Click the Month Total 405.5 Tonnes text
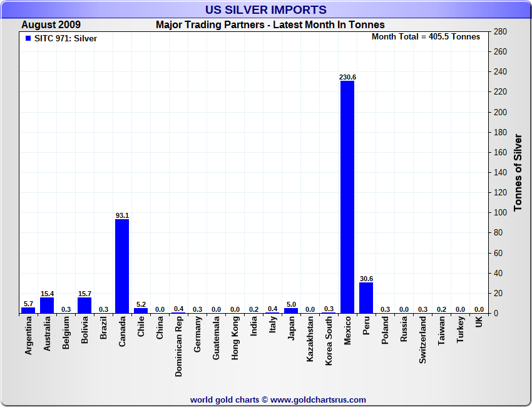Viewport: 532px width, 407px height. pos(426,37)
